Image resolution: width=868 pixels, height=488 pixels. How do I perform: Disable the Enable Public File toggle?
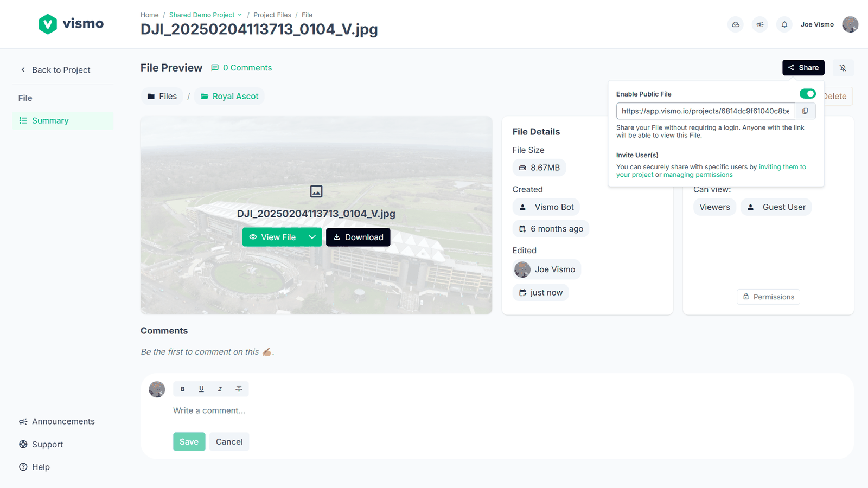[807, 94]
